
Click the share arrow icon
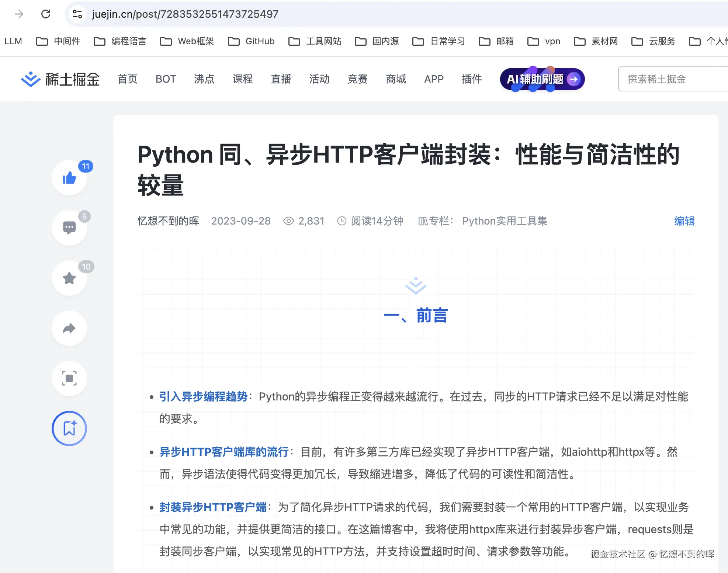69,328
